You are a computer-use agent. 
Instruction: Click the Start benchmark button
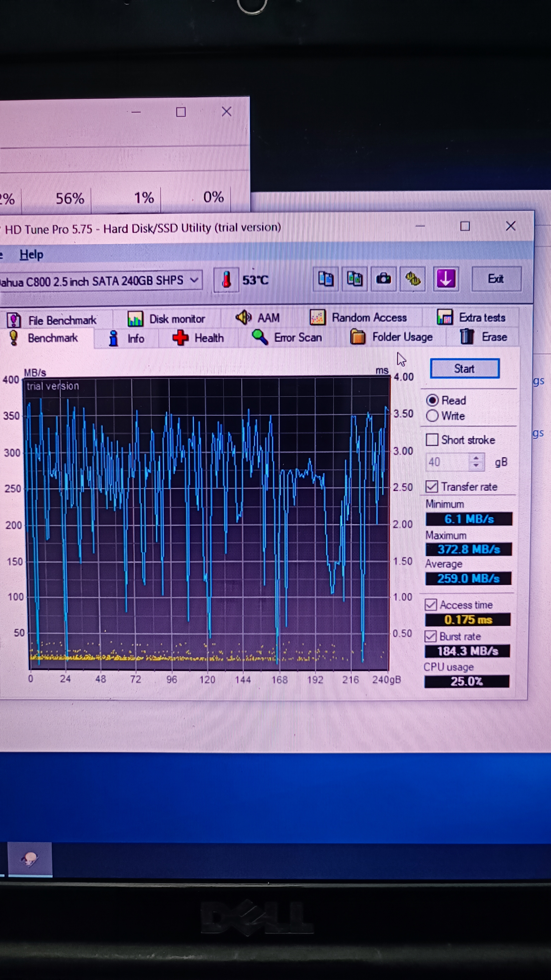(x=464, y=369)
